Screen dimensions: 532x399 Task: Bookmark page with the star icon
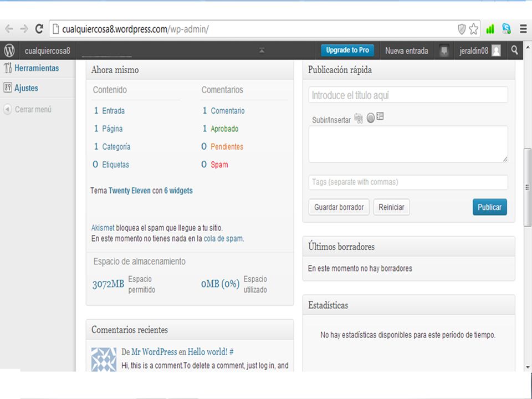474,29
